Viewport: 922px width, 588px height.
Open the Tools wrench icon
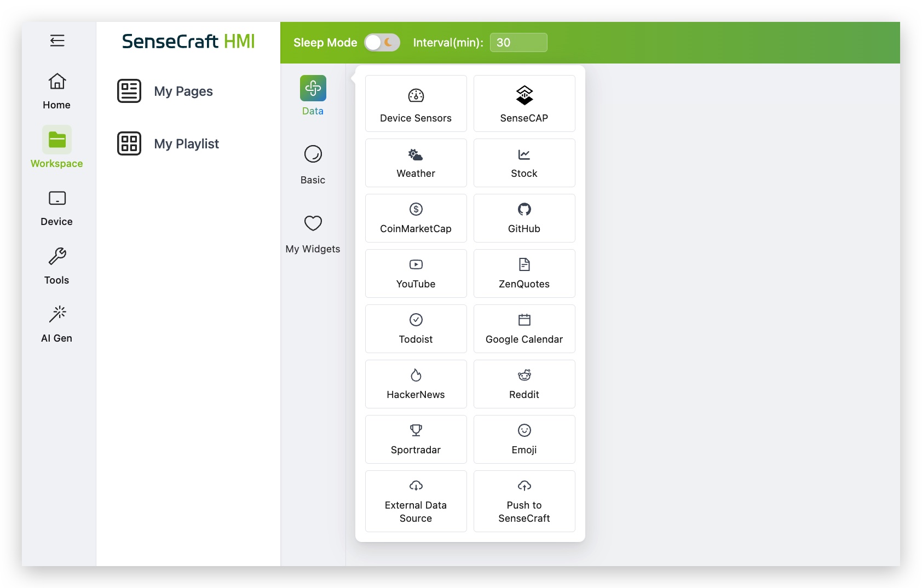[57, 256]
